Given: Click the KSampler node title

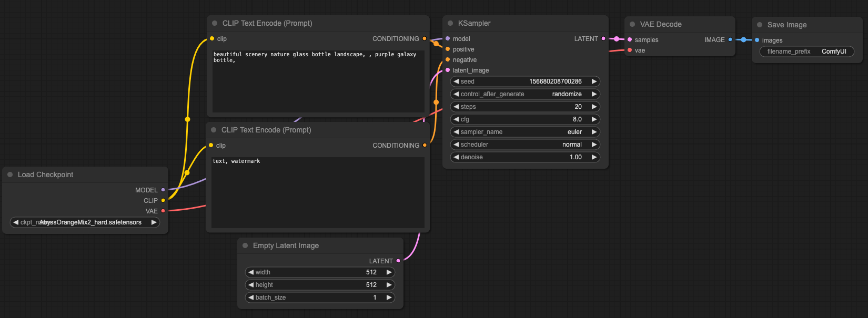Looking at the screenshot, I should point(474,23).
